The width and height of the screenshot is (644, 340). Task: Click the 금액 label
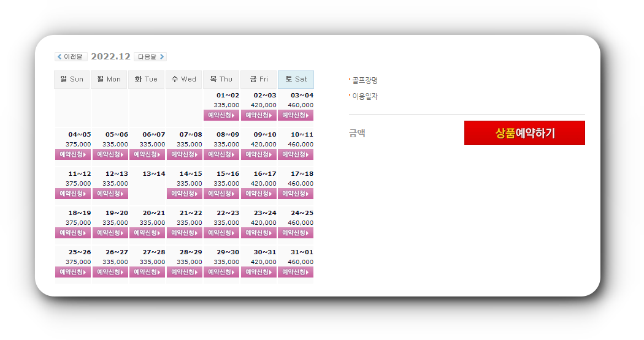click(x=357, y=133)
